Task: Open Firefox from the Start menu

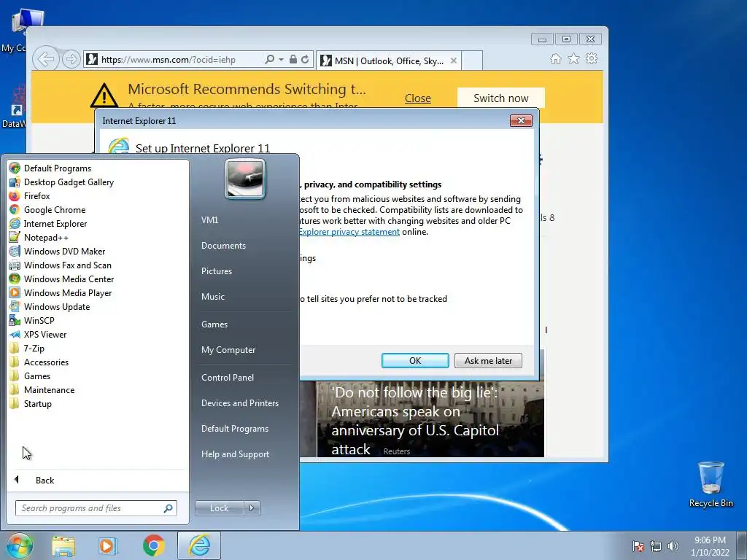Action: pyautogui.click(x=29, y=195)
